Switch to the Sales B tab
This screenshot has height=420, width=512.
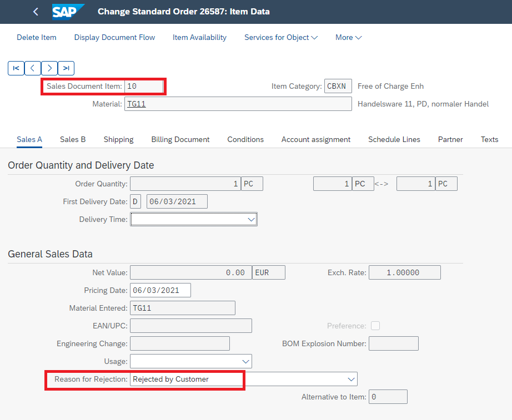coord(73,139)
